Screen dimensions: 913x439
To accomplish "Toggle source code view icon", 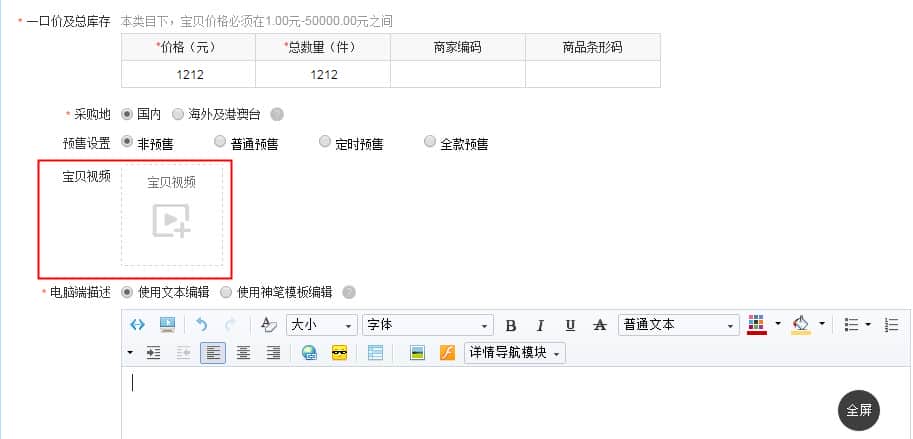I will pos(137,325).
